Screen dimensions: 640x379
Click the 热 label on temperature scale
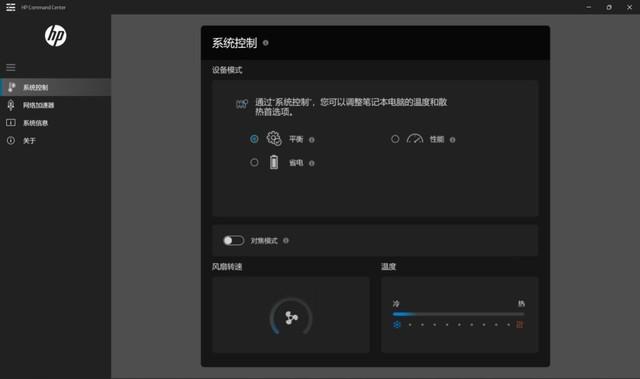(521, 304)
